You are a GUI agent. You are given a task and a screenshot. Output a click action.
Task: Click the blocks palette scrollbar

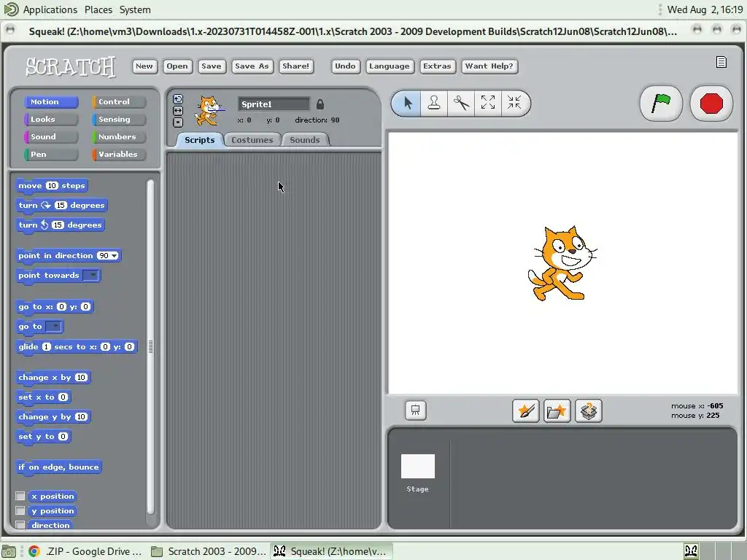click(x=150, y=346)
